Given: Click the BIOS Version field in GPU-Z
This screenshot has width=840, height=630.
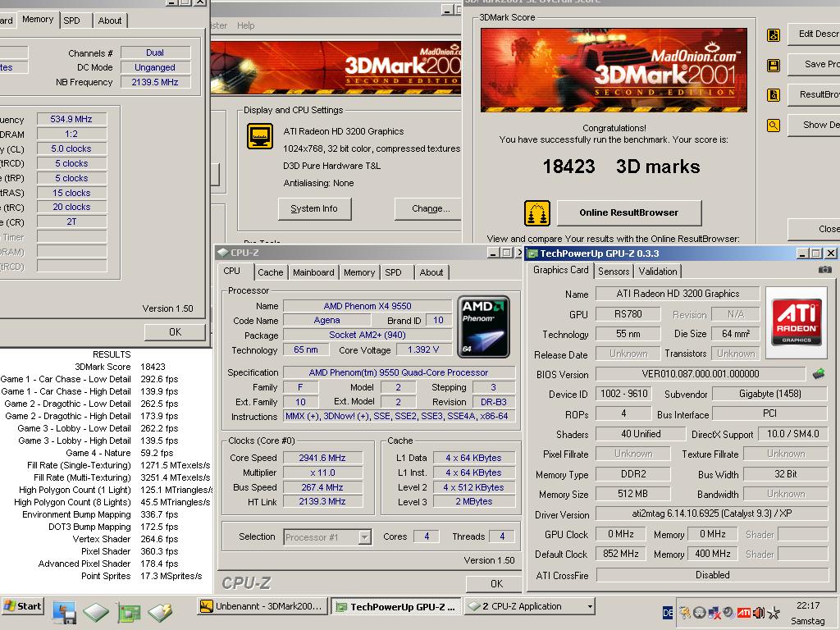Looking at the screenshot, I should [x=701, y=374].
